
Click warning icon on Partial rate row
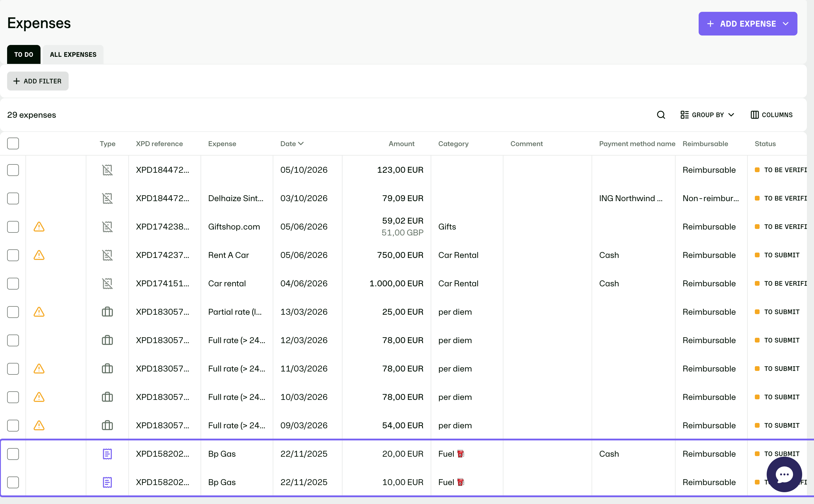coord(39,312)
